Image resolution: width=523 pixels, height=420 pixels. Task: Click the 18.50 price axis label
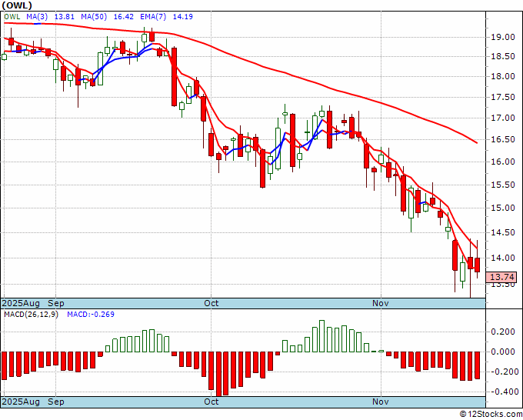[503, 56]
